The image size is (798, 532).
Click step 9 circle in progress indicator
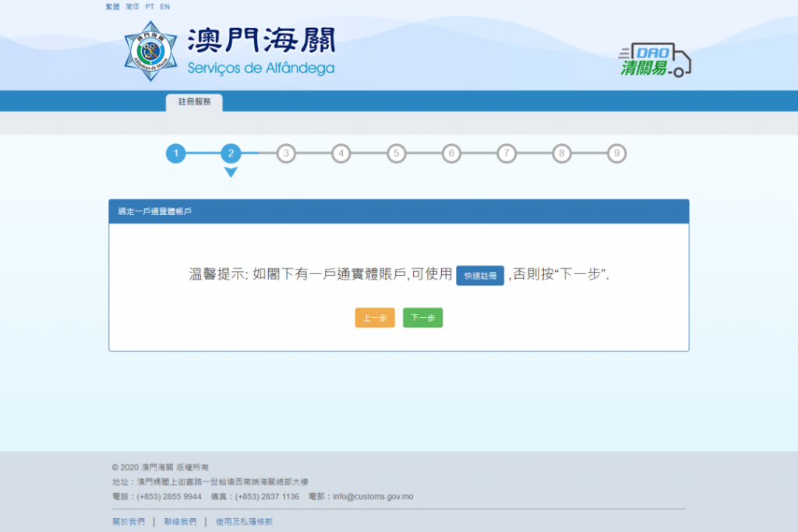click(616, 153)
